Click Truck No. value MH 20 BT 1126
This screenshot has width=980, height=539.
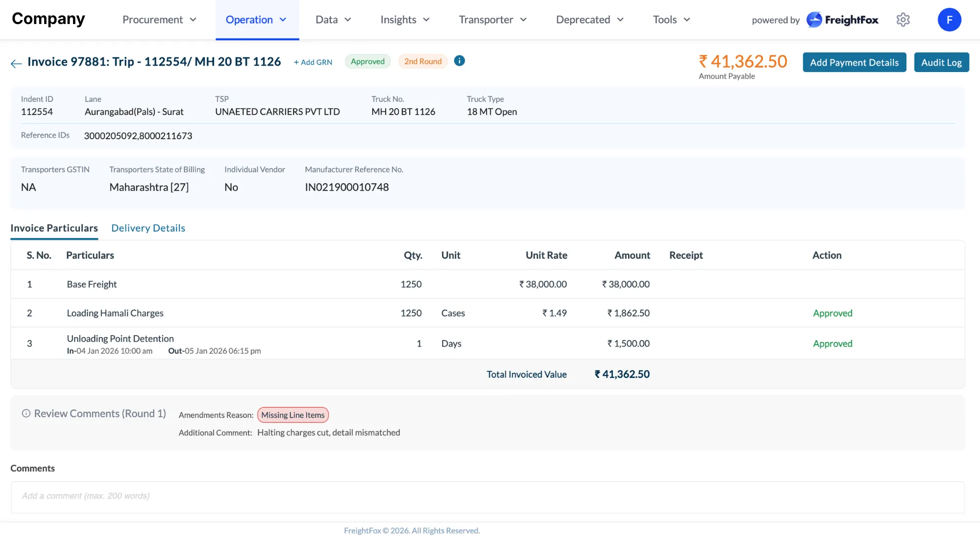coord(403,112)
